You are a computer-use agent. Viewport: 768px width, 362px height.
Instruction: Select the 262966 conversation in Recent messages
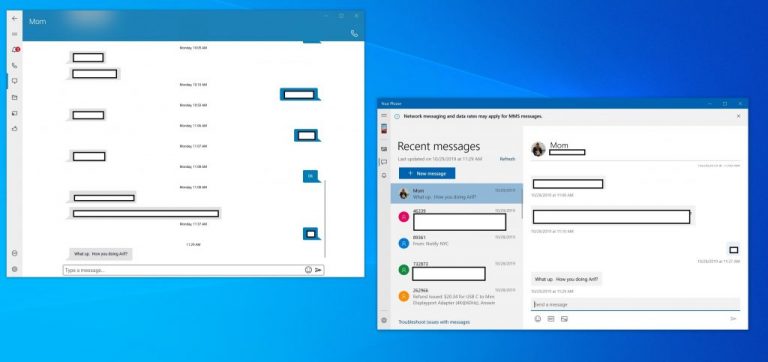click(456, 297)
